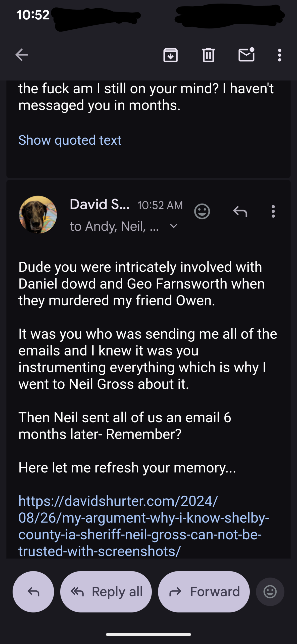Image resolution: width=297 pixels, height=644 pixels.
Task: Reply using arrow in message header
Action: click(240, 211)
